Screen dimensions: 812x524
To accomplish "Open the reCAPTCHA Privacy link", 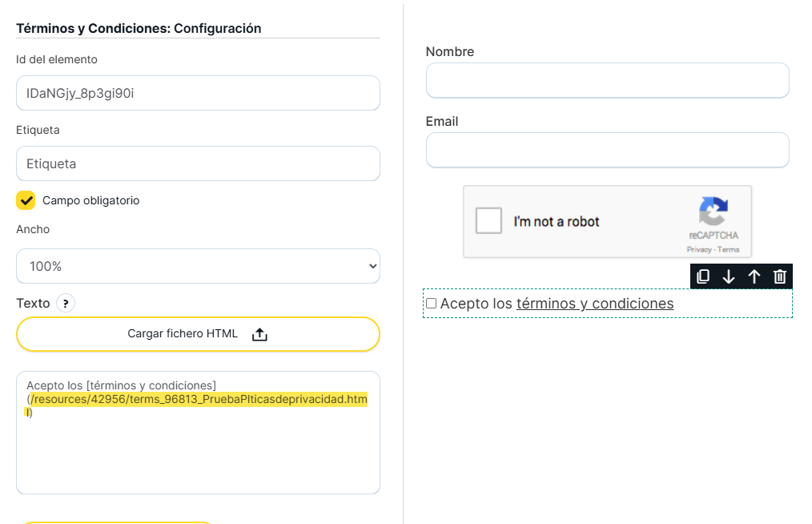I will 699,250.
